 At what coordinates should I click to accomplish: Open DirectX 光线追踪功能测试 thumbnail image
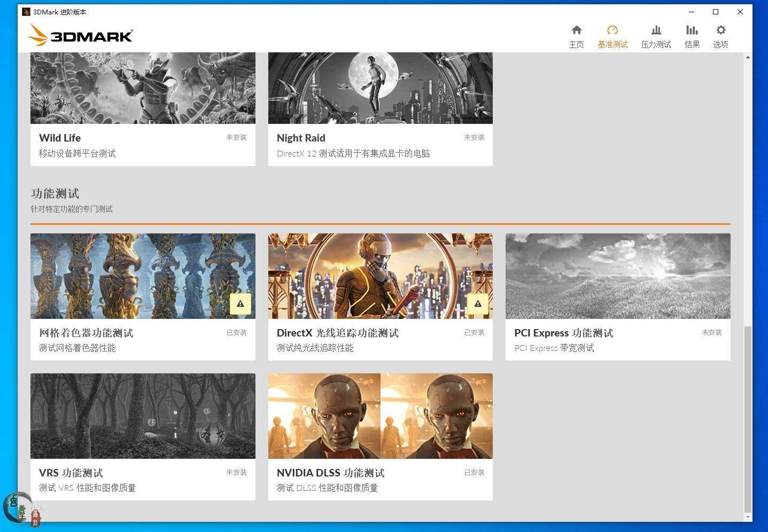381,276
